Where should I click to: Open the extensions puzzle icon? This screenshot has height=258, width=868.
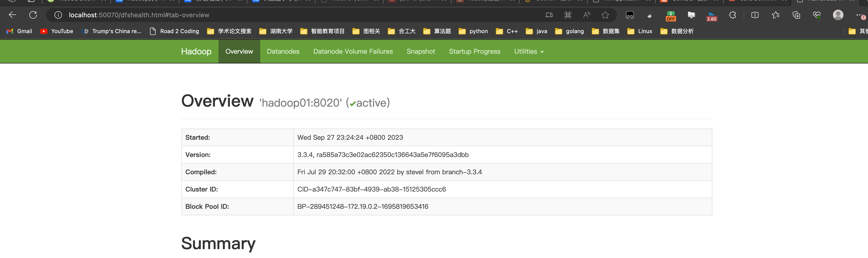coord(732,15)
